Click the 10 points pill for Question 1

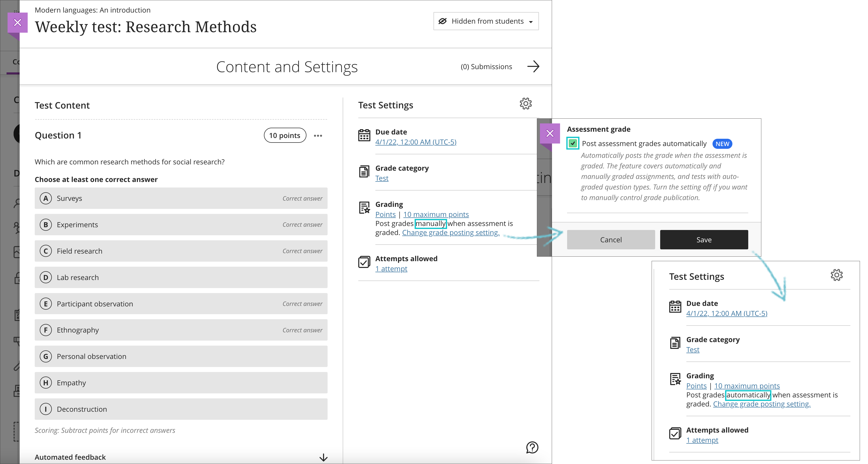(285, 135)
